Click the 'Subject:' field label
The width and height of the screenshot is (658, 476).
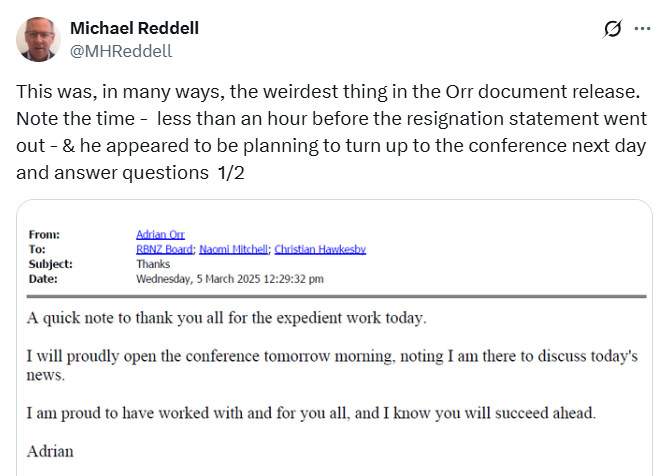(x=52, y=264)
